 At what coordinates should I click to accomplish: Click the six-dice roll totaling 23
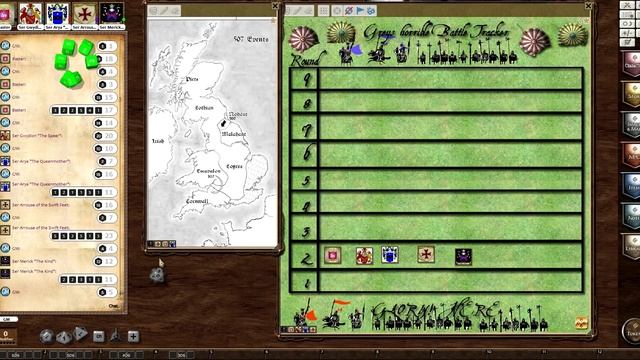tap(83, 236)
